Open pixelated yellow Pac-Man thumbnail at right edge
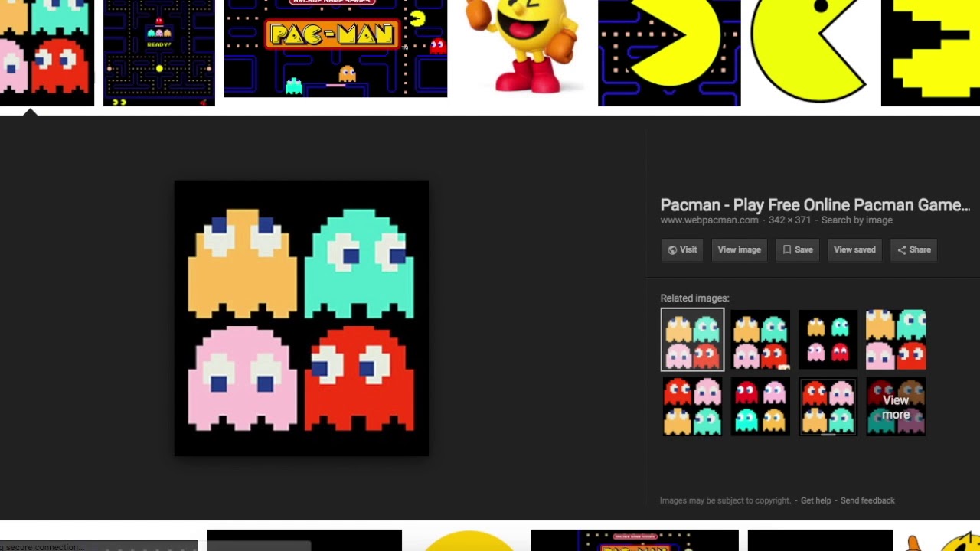980x551 pixels. point(930,53)
